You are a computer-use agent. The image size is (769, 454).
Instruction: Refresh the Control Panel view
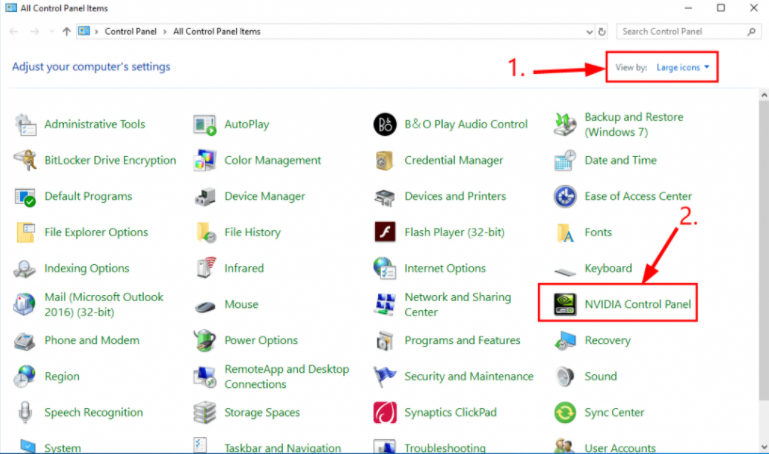pyautogui.click(x=602, y=32)
